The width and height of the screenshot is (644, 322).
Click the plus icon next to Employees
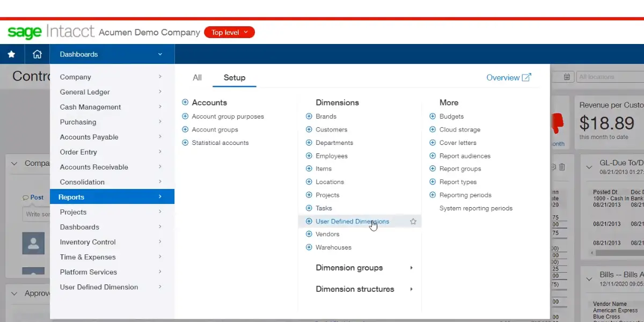[x=309, y=156]
